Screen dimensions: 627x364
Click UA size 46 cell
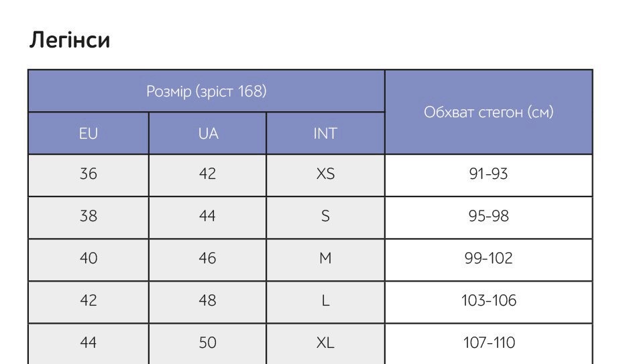pos(208,258)
